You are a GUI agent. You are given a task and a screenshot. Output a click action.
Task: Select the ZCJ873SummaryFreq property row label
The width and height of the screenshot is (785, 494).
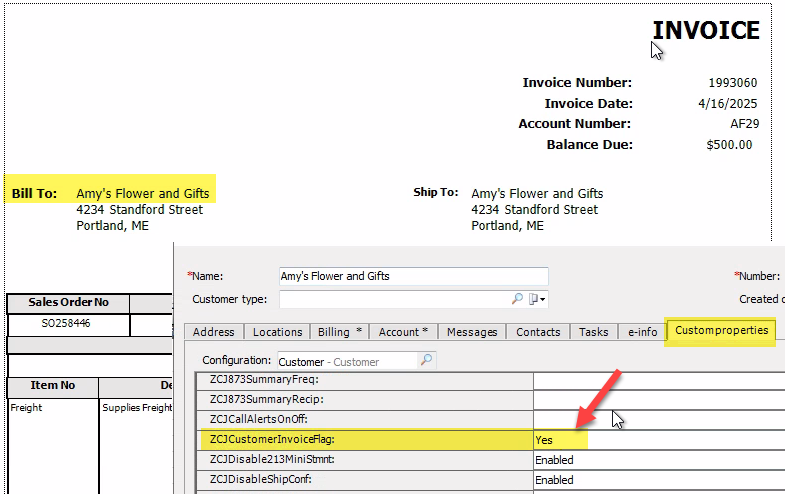264,379
